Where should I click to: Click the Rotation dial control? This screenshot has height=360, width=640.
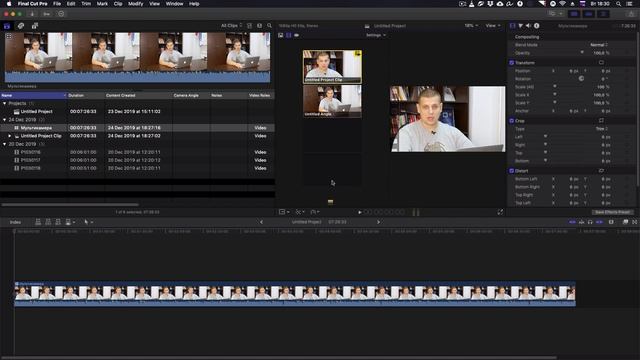tap(581, 78)
